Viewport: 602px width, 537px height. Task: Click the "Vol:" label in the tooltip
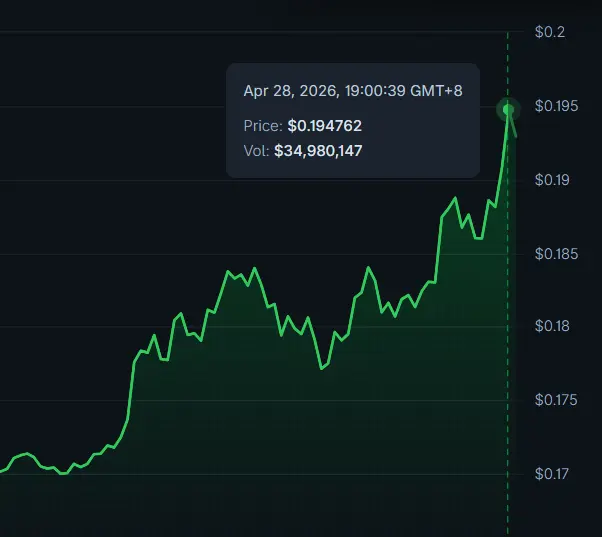pos(257,150)
